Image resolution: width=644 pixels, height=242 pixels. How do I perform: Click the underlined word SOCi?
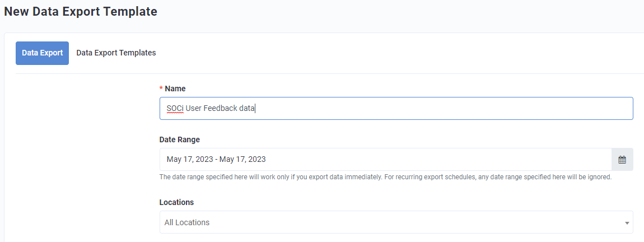(x=175, y=109)
